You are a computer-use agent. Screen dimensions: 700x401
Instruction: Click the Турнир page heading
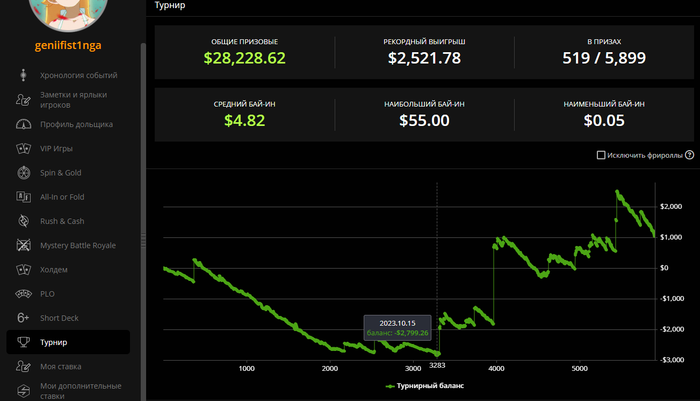tap(170, 5)
